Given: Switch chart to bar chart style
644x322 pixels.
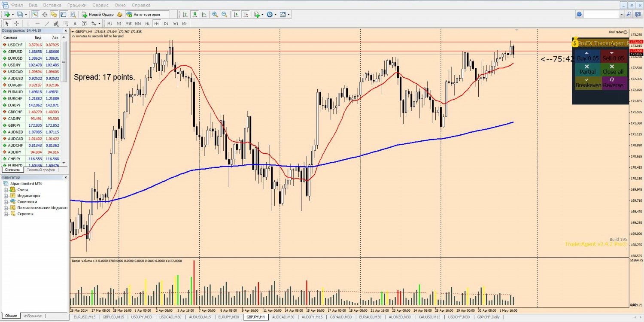Looking at the screenshot, I should (185, 14).
